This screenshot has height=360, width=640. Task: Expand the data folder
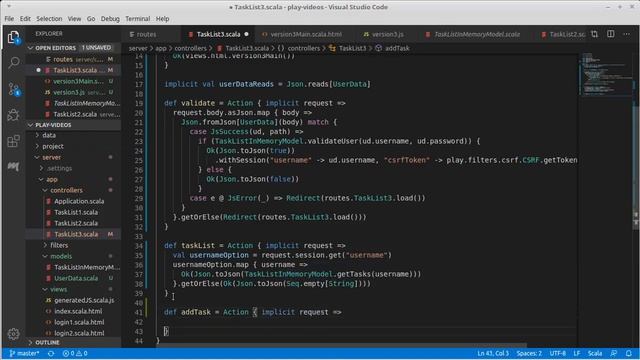pyautogui.click(x=49, y=135)
